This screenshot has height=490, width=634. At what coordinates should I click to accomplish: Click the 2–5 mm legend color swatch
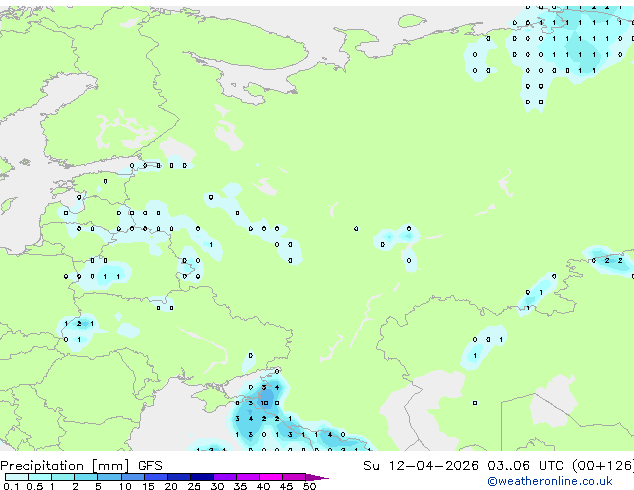click(x=86, y=477)
